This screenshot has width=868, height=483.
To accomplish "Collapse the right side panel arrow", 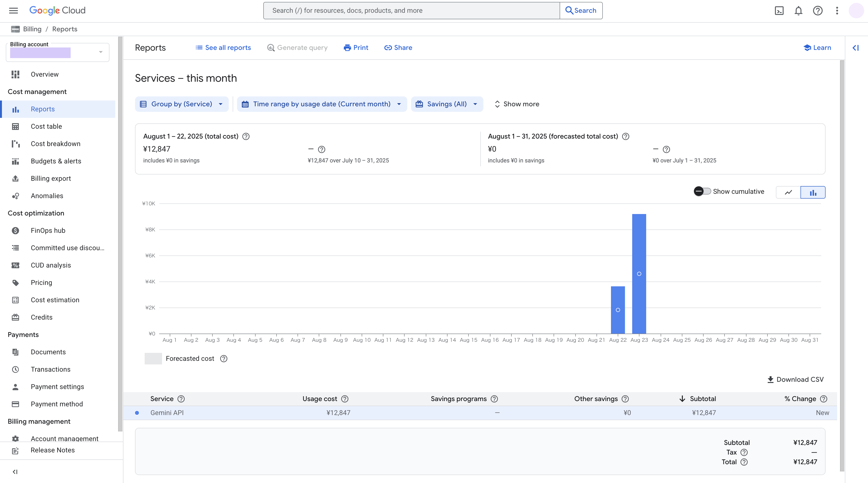I will [x=855, y=48].
